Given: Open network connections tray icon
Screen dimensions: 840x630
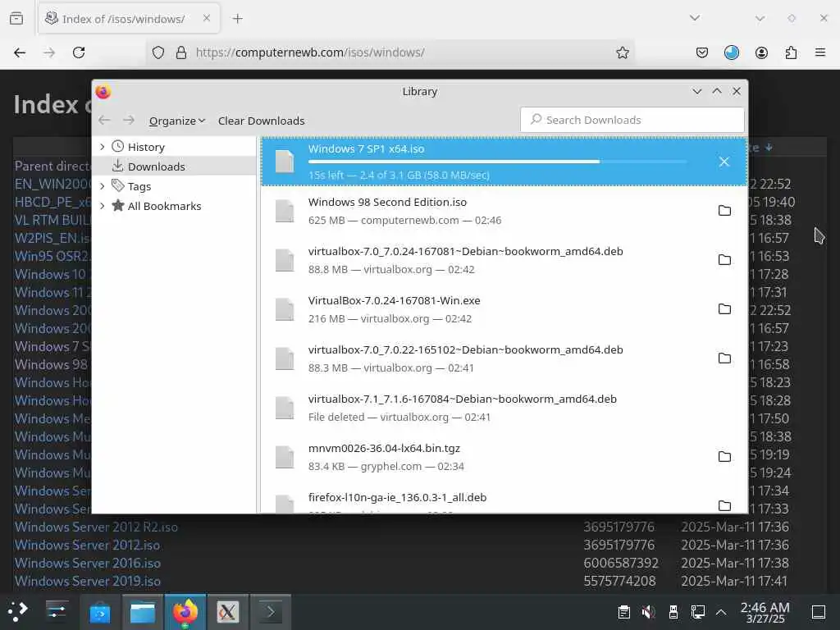Looking at the screenshot, I should [x=697, y=612].
